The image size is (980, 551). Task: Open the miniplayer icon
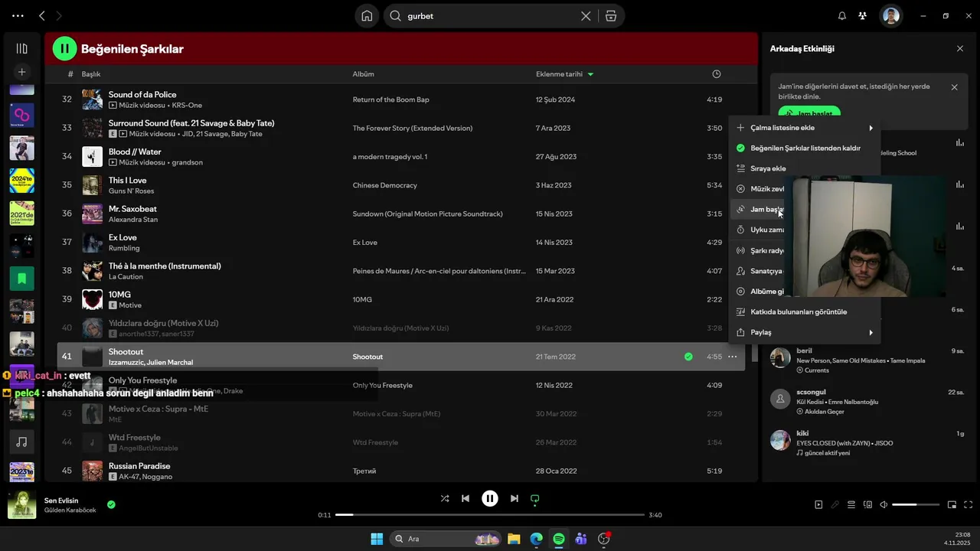[x=952, y=505]
